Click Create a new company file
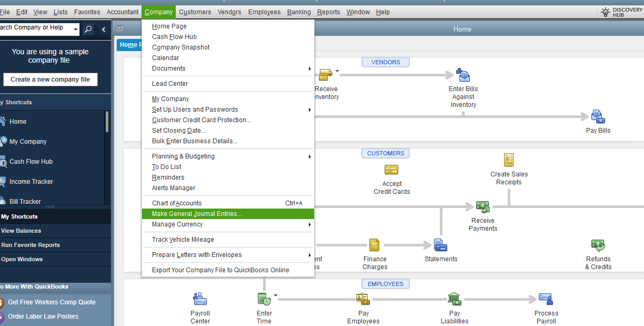 tap(50, 80)
